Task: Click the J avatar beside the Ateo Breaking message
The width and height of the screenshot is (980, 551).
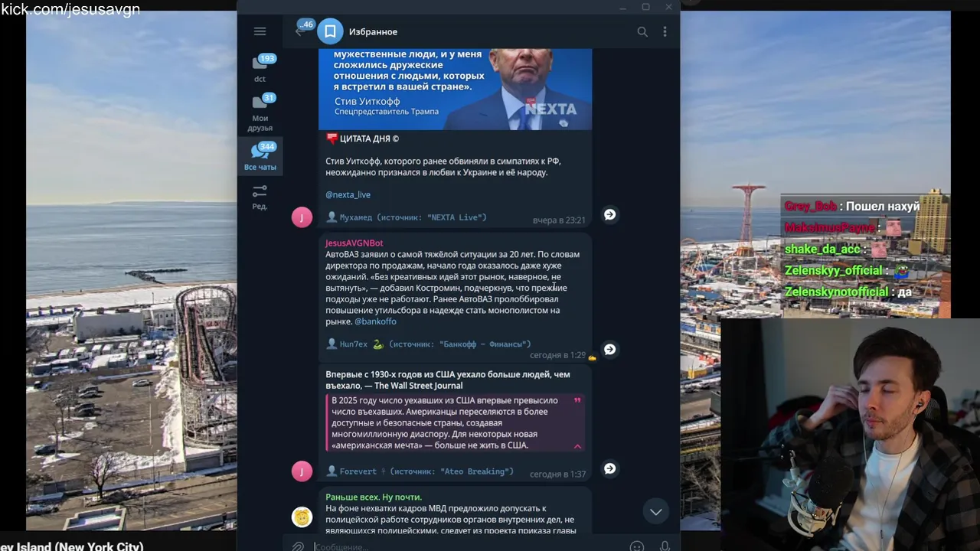Action: (302, 471)
